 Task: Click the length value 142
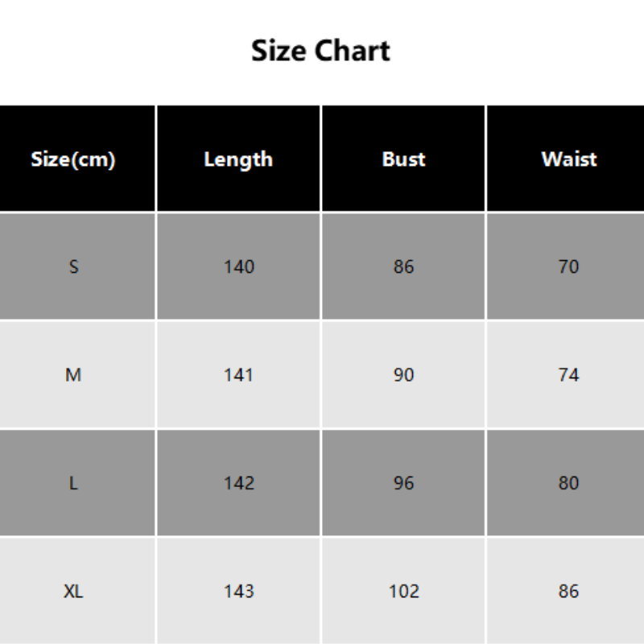238,483
